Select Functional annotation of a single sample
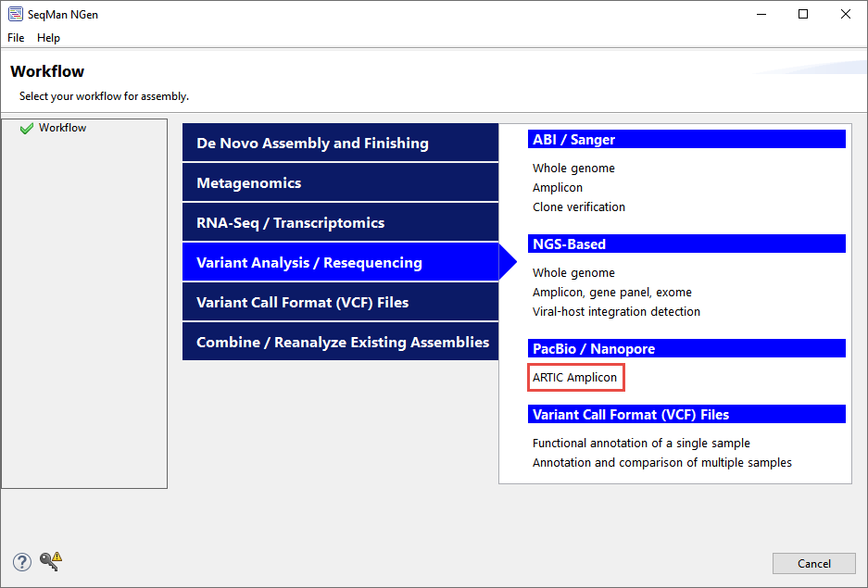Screen dimensions: 868x588 point(641,443)
